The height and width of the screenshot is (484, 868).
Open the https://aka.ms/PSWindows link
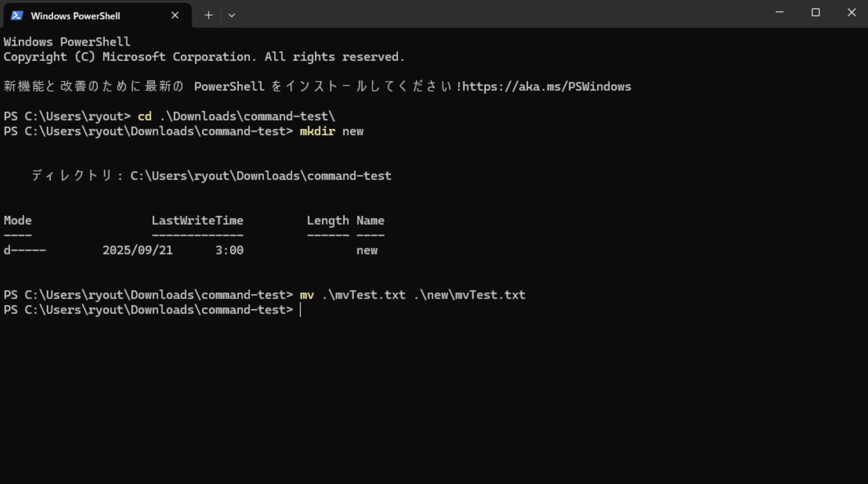click(x=547, y=87)
